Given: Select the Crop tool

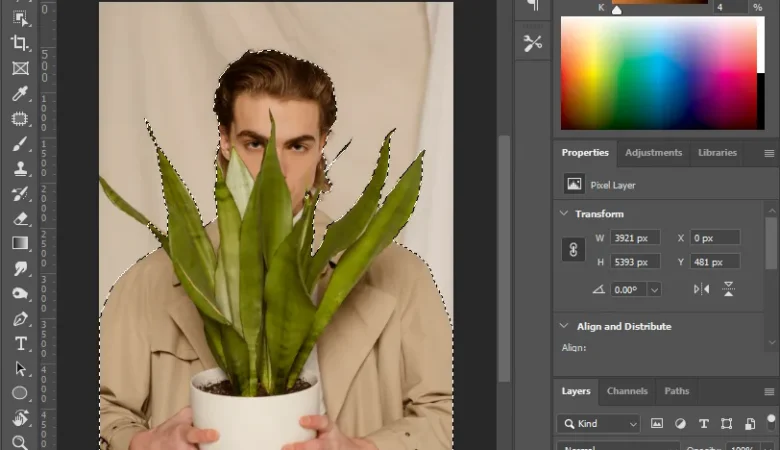Looking at the screenshot, I should pyautogui.click(x=20, y=43).
